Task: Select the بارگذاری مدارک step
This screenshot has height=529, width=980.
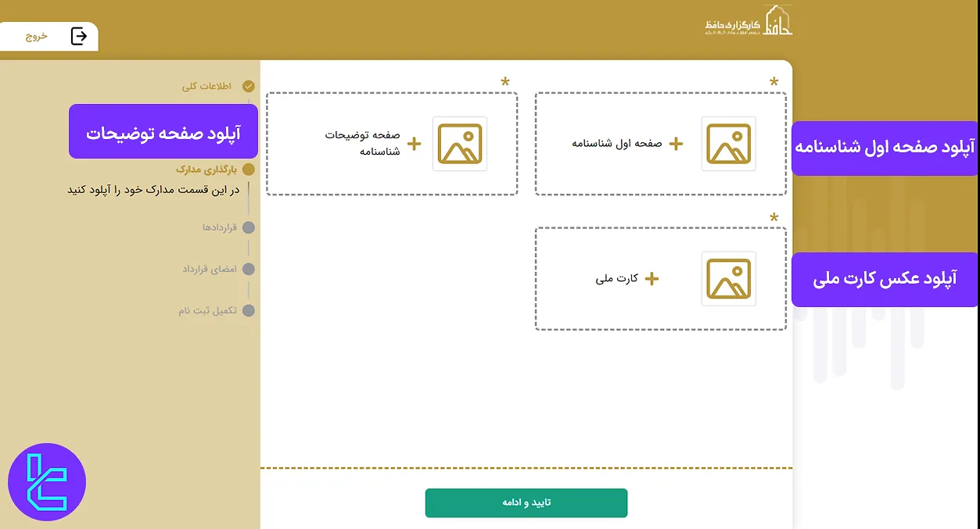Action: tap(203, 169)
